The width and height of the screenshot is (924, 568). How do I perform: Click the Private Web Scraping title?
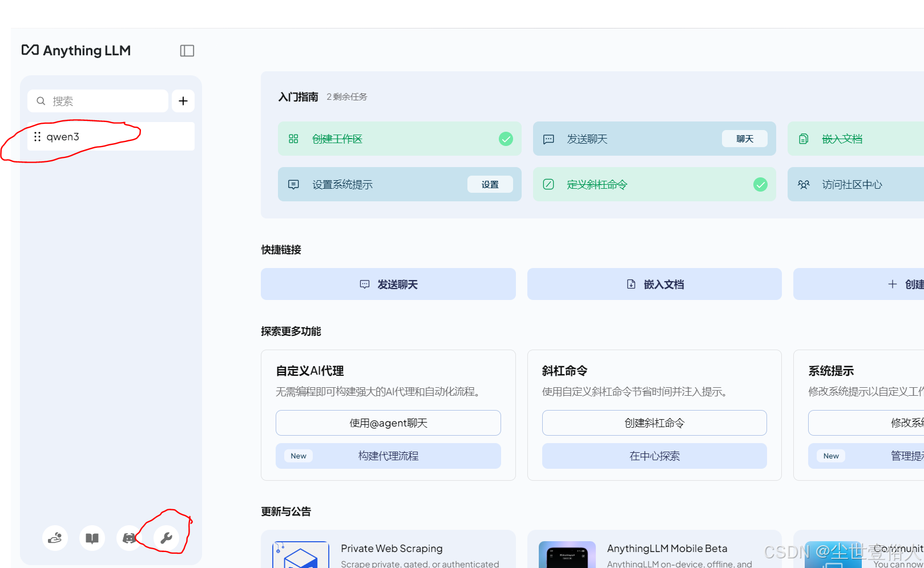point(392,549)
